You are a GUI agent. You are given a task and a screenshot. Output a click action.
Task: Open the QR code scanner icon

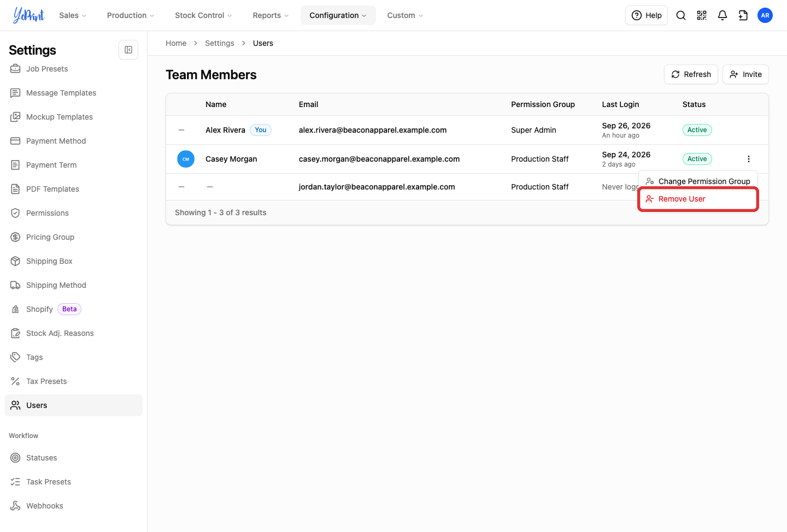coord(702,15)
